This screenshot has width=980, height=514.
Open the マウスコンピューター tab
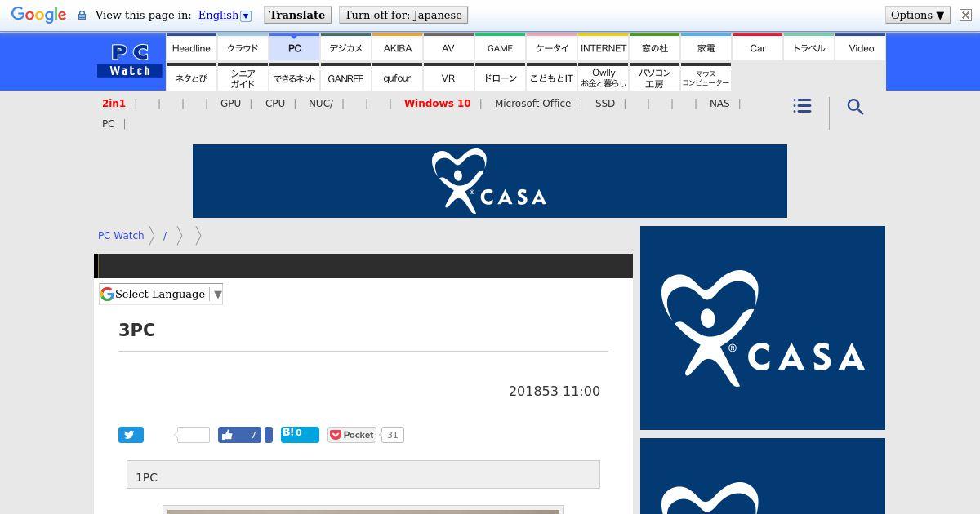pos(706,78)
